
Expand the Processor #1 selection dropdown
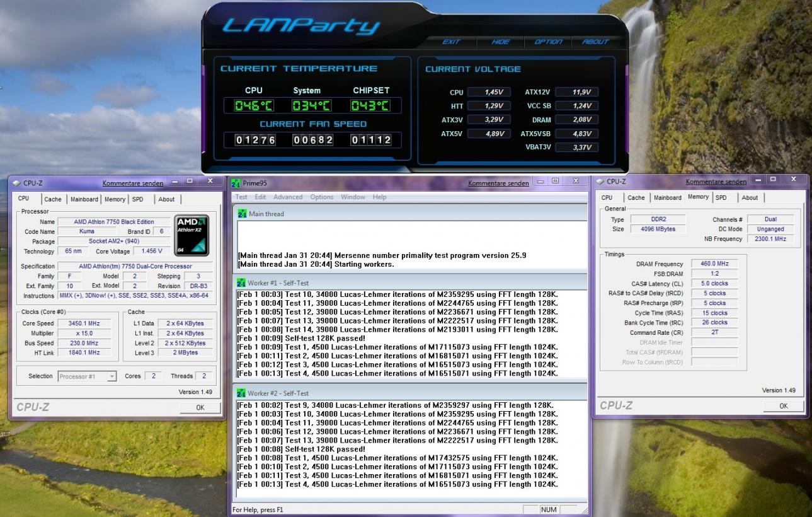(x=112, y=376)
